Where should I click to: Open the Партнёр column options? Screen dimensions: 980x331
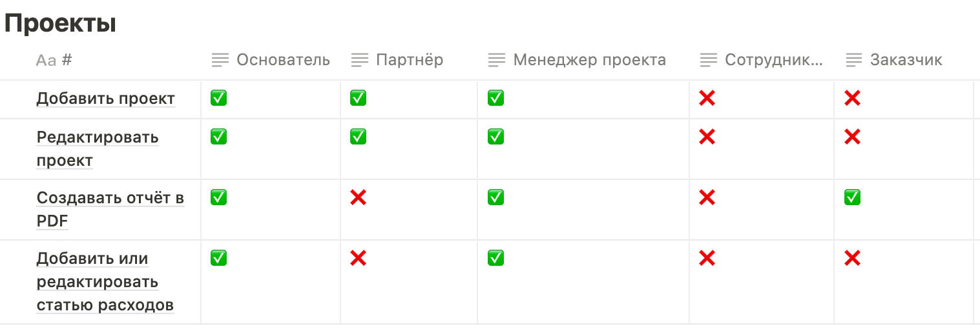(x=410, y=61)
